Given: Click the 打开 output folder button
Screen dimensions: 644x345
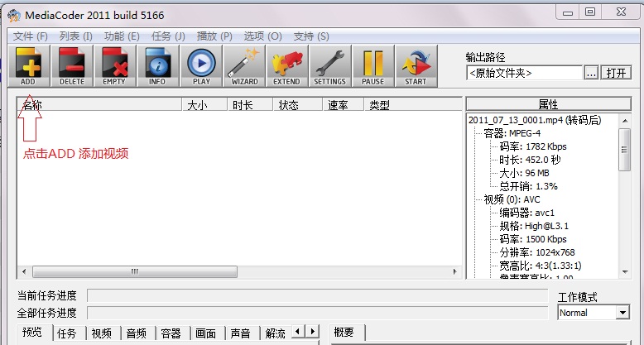Looking at the screenshot, I should click(x=616, y=73).
